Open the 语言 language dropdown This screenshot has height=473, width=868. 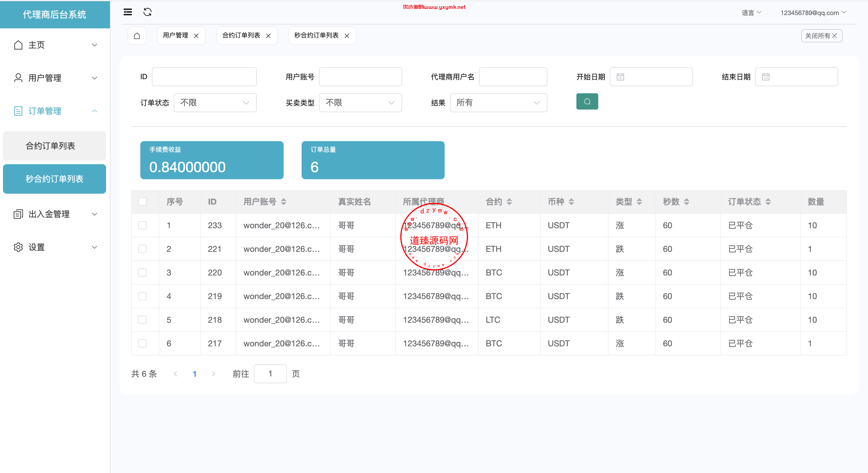pyautogui.click(x=751, y=13)
